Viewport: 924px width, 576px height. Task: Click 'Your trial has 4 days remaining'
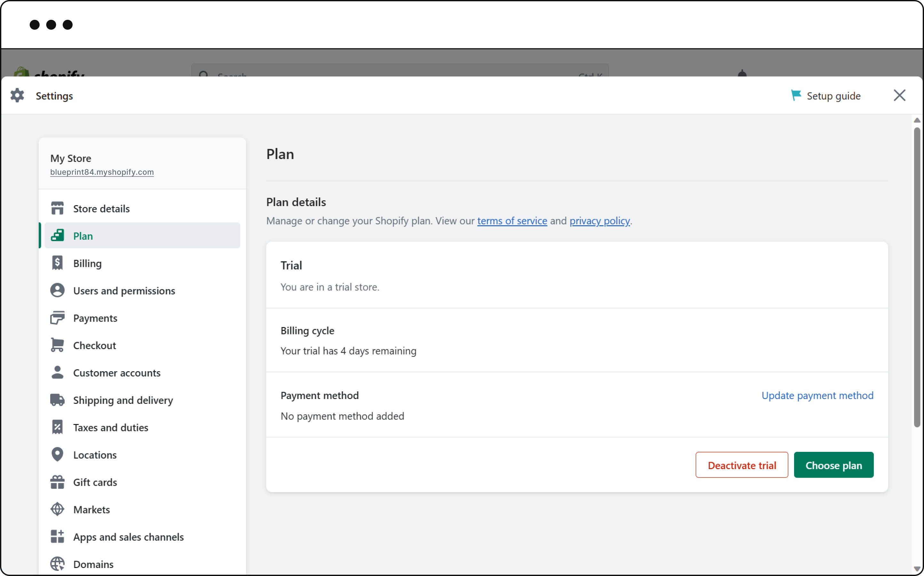click(x=348, y=351)
